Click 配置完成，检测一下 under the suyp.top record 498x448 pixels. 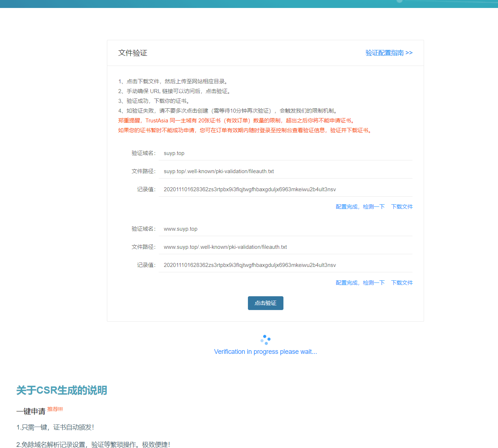coord(360,207)
